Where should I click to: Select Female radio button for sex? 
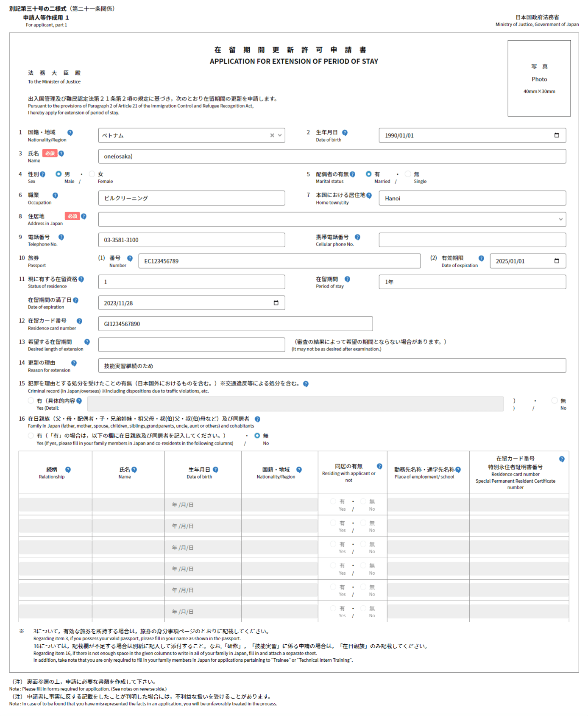point(92,174)
